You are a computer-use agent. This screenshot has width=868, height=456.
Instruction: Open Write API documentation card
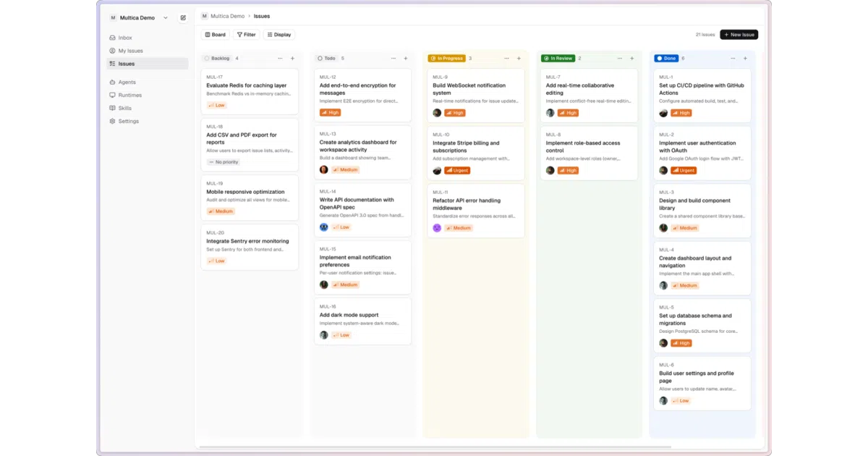(x=362, y=210)
